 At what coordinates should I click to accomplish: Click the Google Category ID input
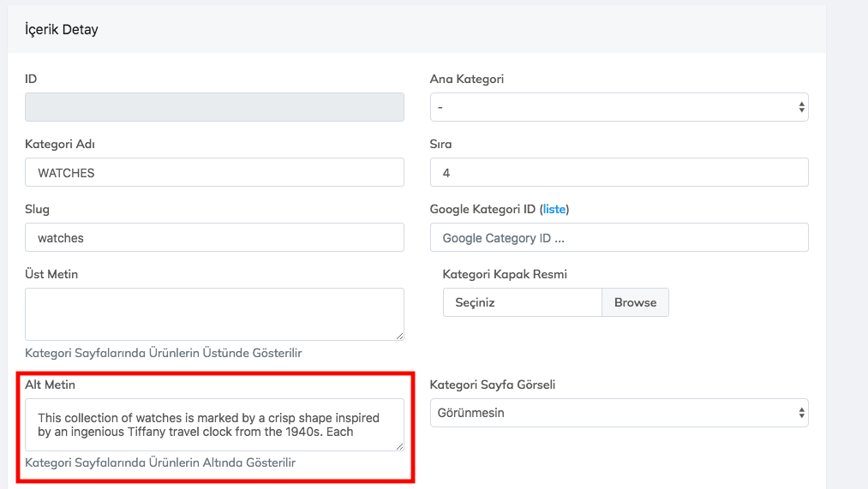619,237
